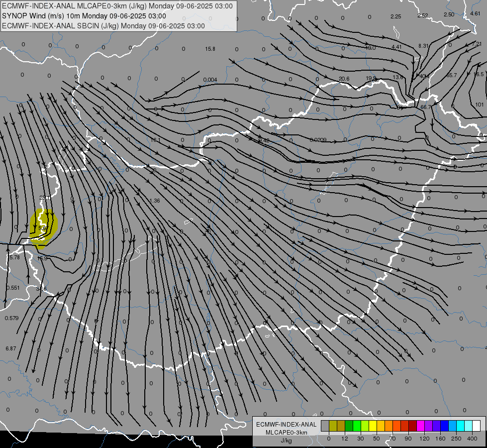Image resolution: width=487 pixels, height=448 pixels.
Task: Click the pure blue legend swatch
Action: tap(444, 426)
